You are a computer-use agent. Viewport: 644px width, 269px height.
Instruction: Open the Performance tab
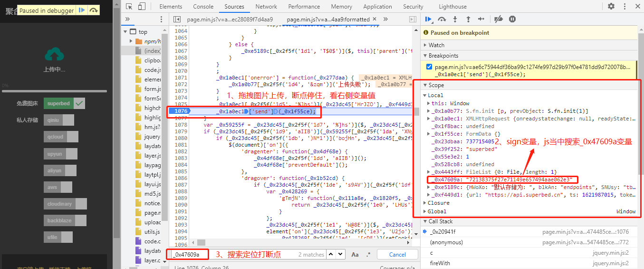tap(304, 7)
